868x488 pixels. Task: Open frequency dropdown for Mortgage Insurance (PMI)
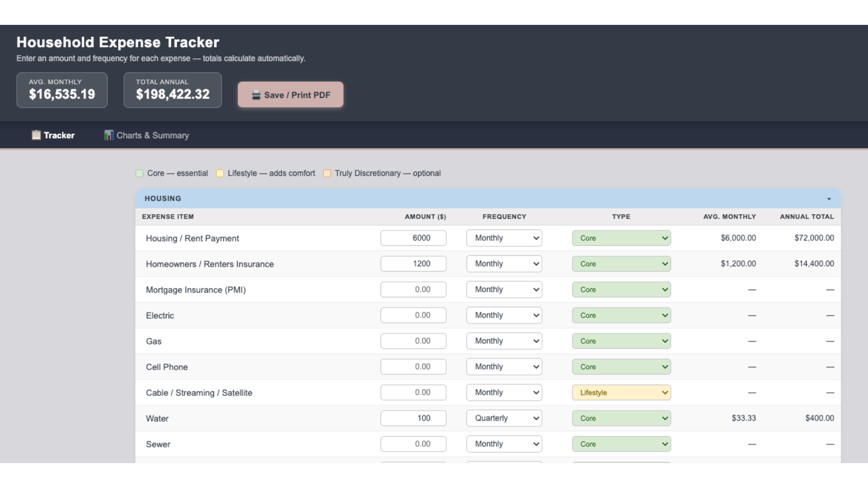504,290
